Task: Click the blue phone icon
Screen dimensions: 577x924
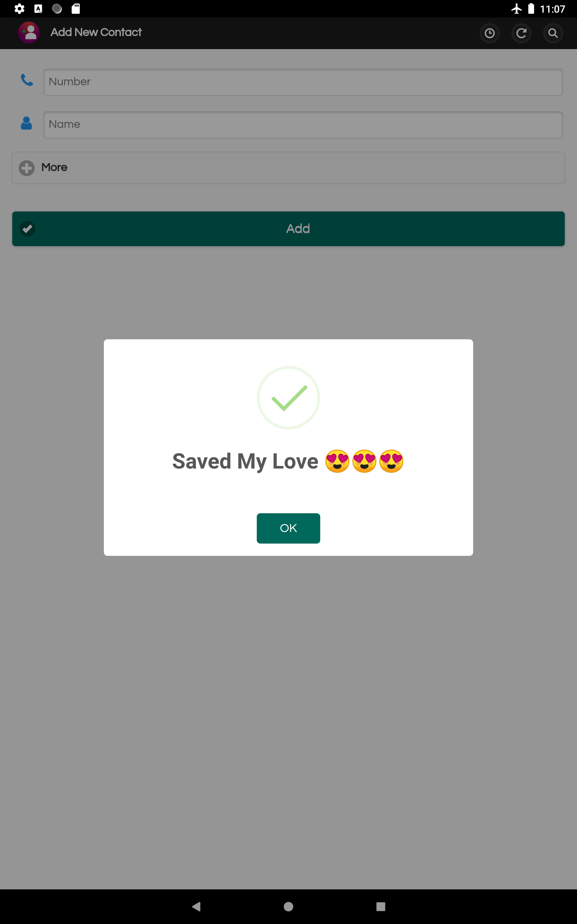Action: 27,80
